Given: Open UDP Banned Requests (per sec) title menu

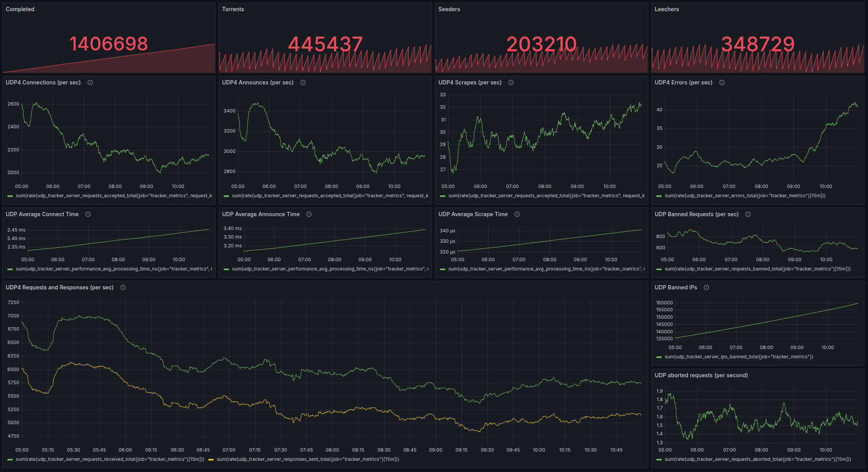Looking at the screenshot, I should coord(696,214).
